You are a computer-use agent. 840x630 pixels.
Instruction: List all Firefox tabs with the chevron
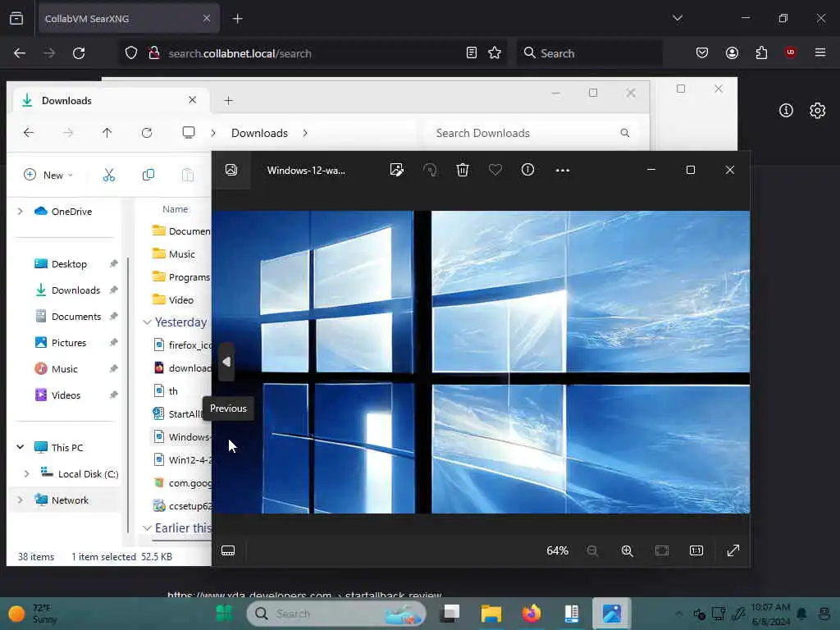coord(677,18)
